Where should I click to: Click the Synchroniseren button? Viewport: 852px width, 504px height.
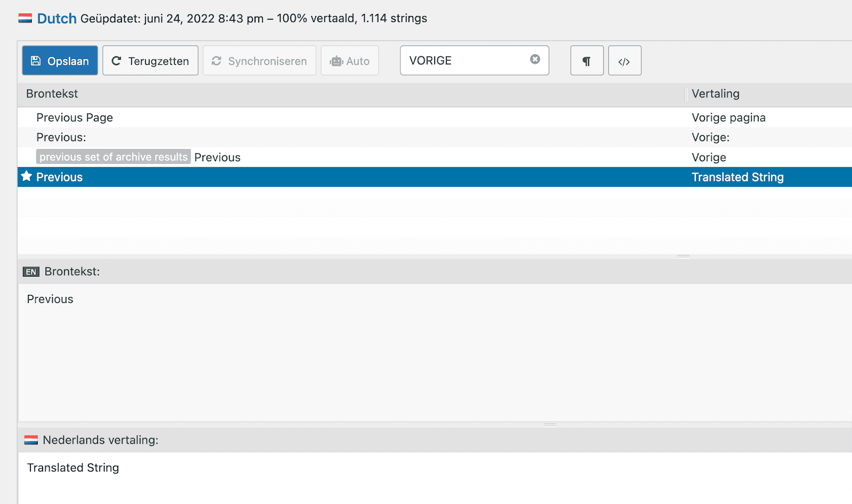[259, 61]
